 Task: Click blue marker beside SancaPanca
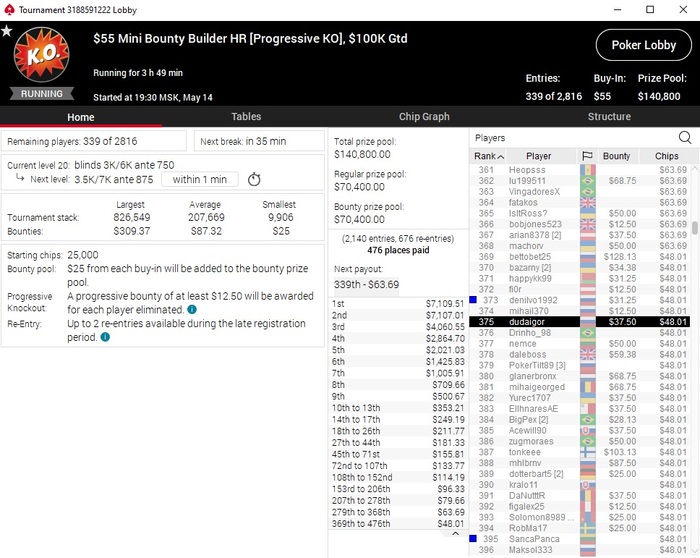pyautogui.click(x=473, y=538)
